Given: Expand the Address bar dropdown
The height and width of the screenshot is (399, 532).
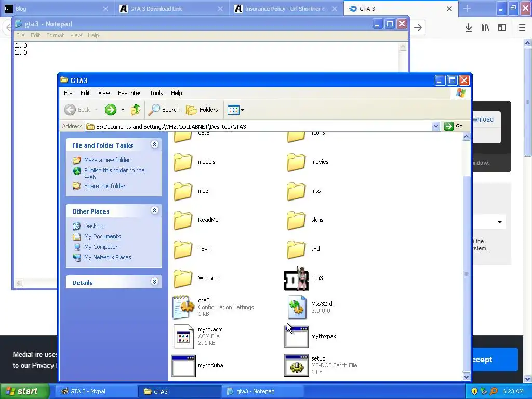Looking at the screenshot, I should tap(436, 127).
